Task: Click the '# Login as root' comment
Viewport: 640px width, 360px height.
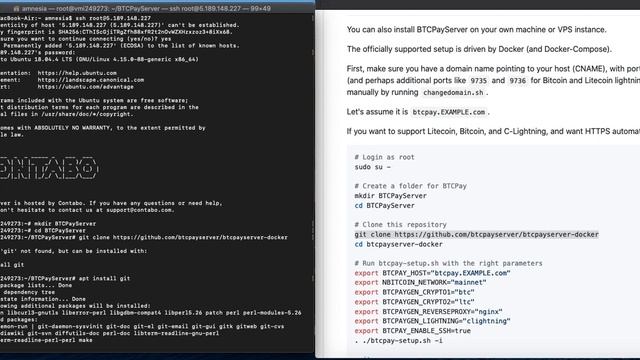Action: point(384,157)
